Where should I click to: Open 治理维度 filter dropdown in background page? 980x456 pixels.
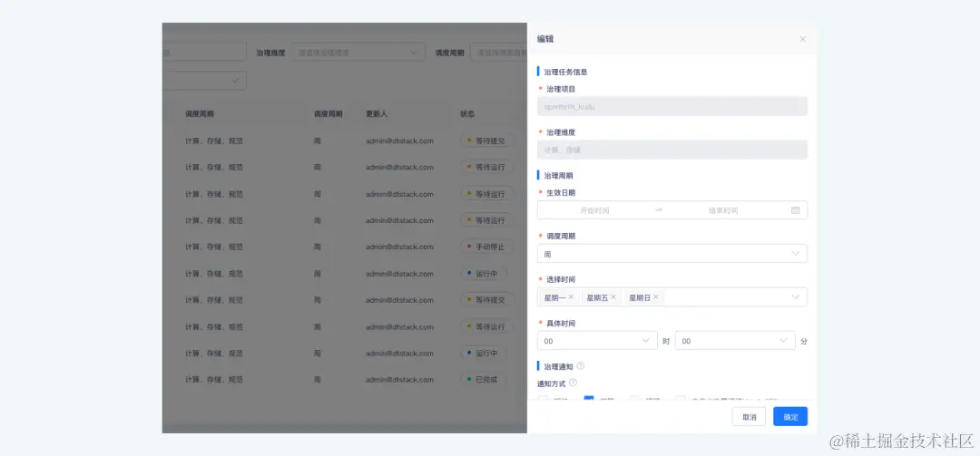[x=358, y=53]
